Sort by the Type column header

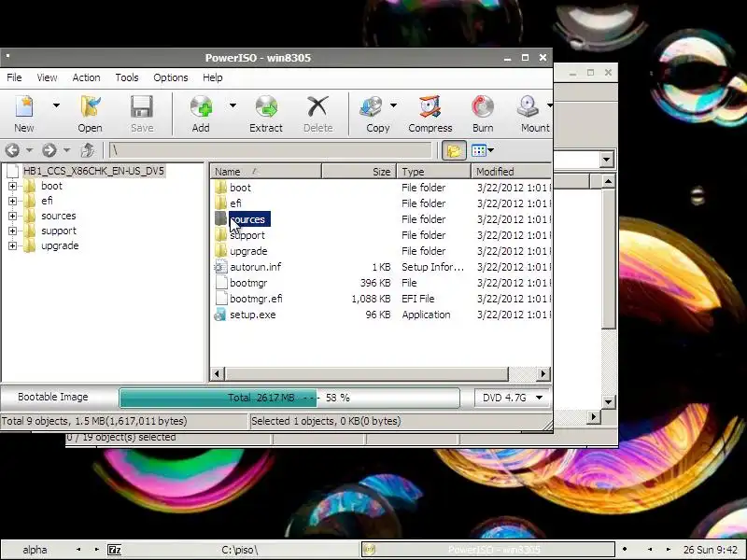[434, 172]
